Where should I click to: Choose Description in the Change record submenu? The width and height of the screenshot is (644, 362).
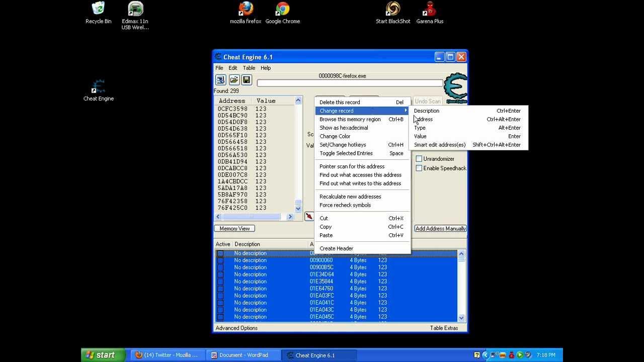tap(468, 111)
